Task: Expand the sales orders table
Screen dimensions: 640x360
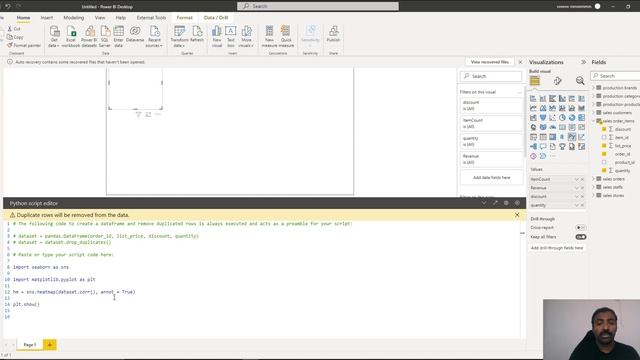Action: pos(593,179)
